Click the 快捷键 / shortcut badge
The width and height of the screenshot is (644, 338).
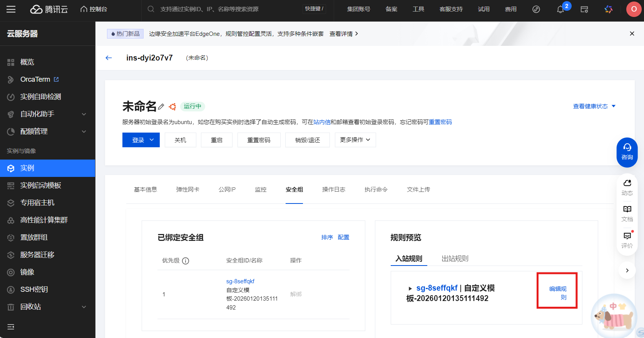pos(314,9)
